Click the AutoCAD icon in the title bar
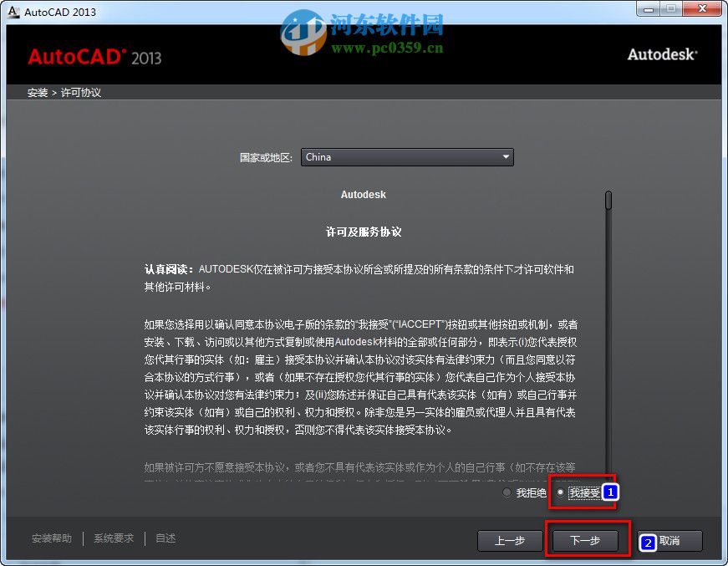This screenshot has width=728, height=566. (x=12, y=11)
